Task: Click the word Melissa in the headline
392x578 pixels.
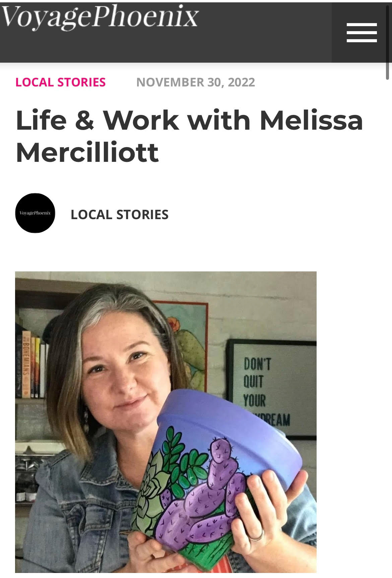Action: [312, 120]
